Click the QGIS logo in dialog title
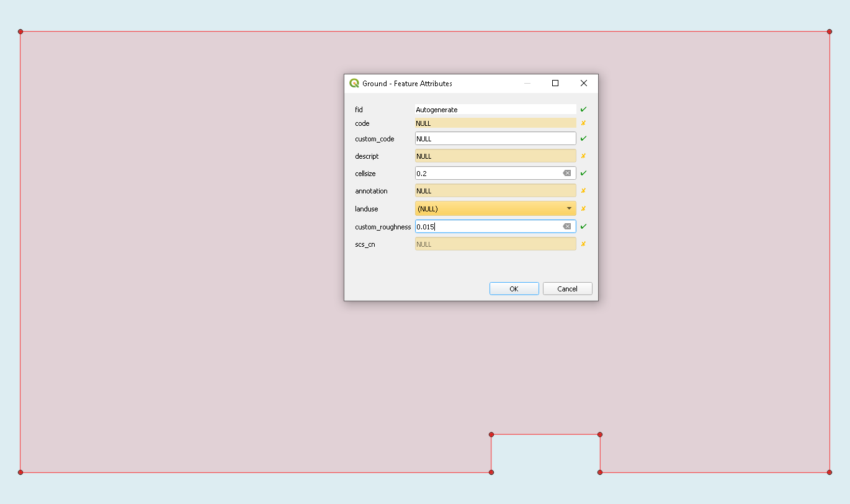 coord(354,83)
